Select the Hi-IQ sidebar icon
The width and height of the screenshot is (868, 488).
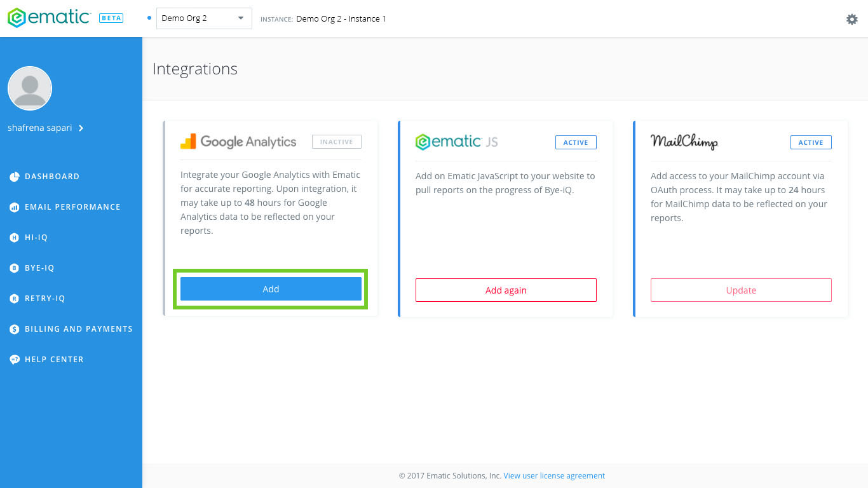(x=14, y=238)
